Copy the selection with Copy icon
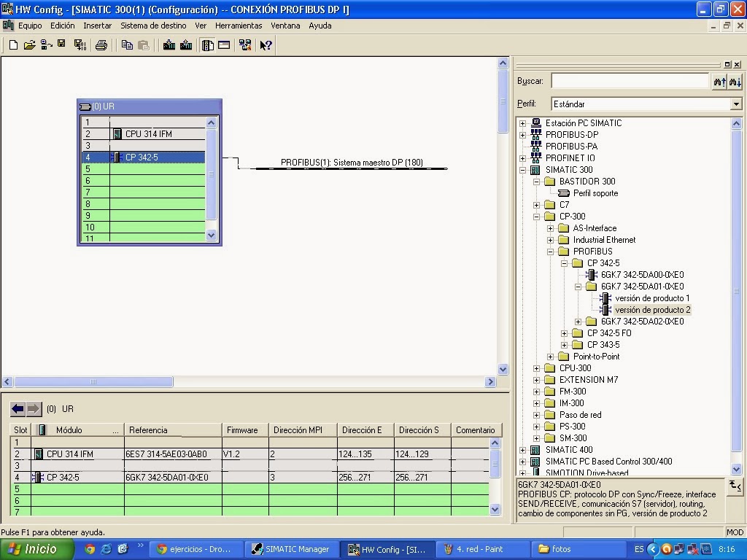The width and height of the screenshot is (747, 560). [x=127, y=45]
